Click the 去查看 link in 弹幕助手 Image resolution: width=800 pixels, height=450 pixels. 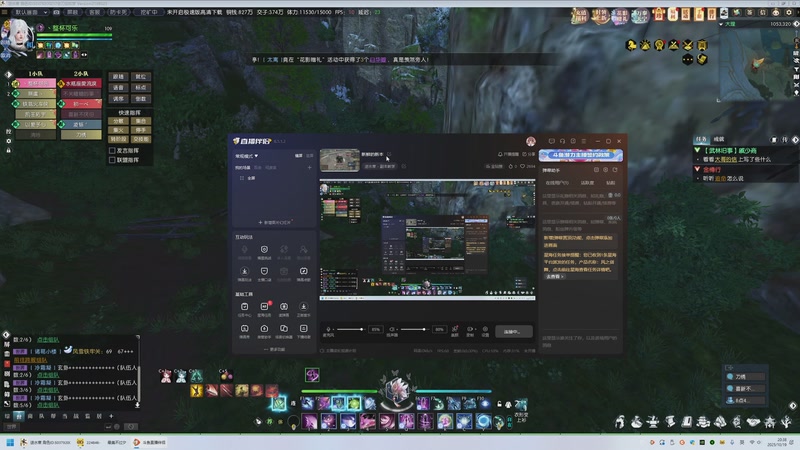(x=555, y=277)
